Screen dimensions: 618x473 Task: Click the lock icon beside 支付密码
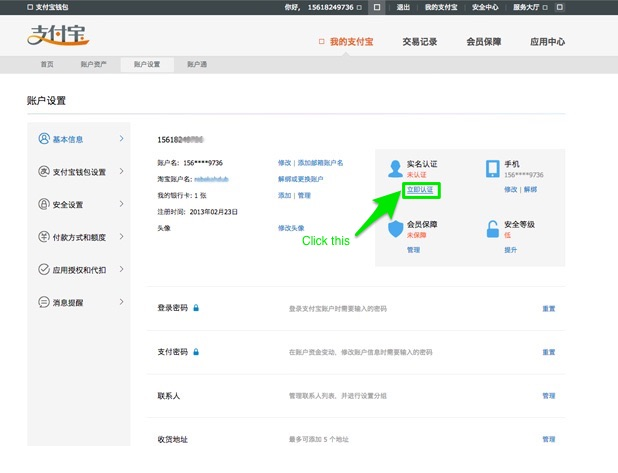196,352
